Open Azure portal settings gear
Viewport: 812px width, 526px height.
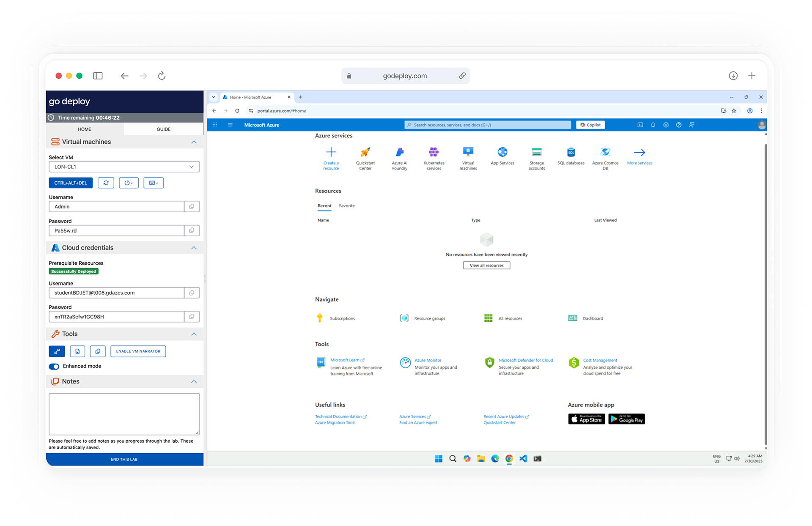666,125
